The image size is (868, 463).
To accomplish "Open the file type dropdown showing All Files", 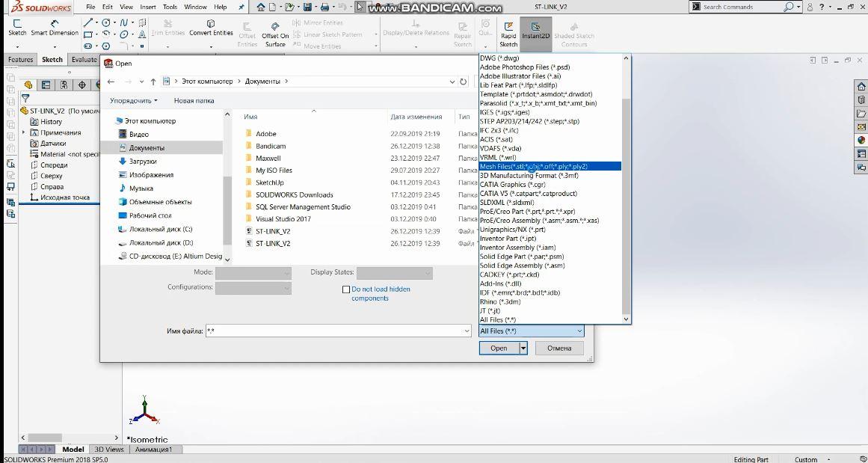I will [x=531, y=331].
